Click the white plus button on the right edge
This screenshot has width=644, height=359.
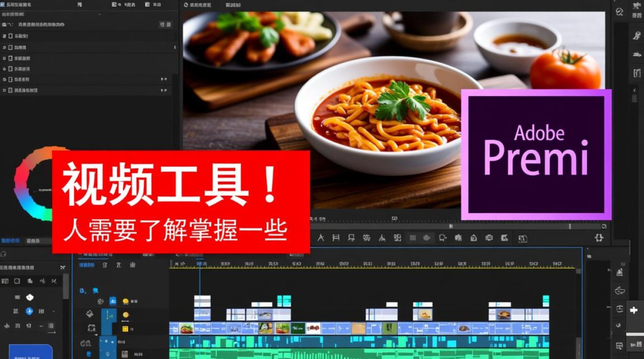tap(634, 310)
